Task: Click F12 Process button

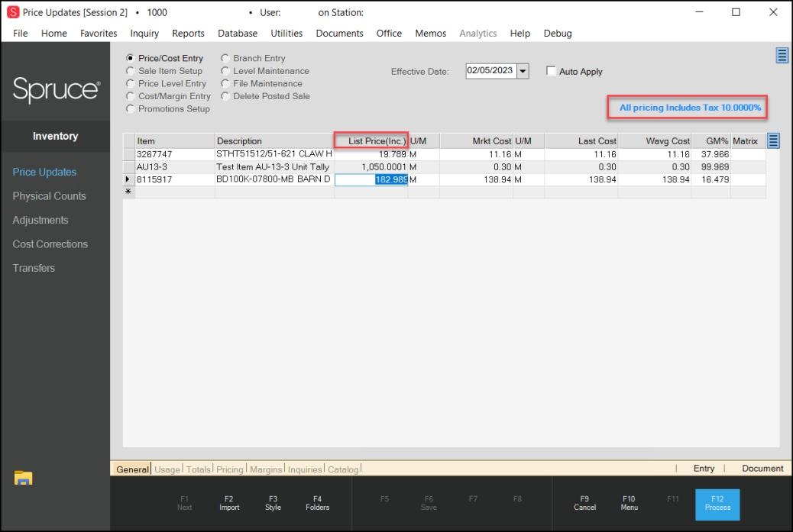Action: pos(717,504)
